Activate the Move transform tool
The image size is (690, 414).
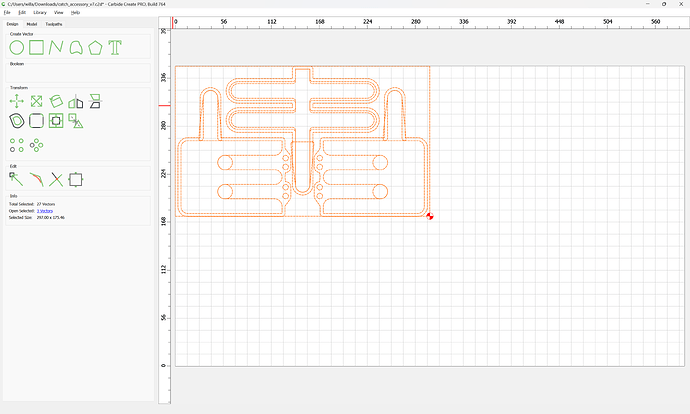click(x=17, y=101)
